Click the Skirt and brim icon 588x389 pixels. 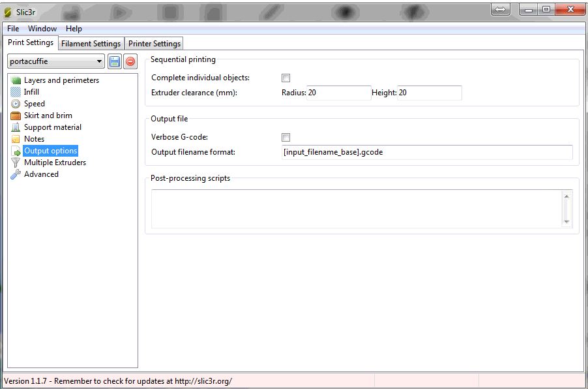[x=16, y=116]
